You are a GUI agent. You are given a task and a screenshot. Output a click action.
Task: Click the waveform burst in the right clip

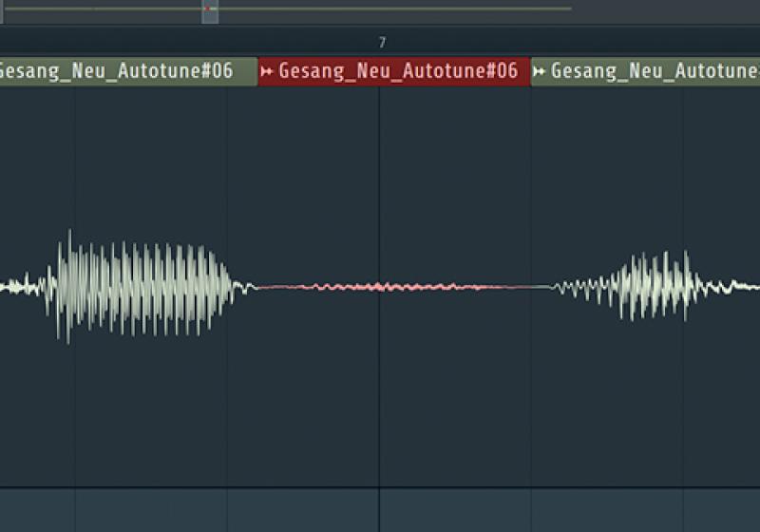655,287
